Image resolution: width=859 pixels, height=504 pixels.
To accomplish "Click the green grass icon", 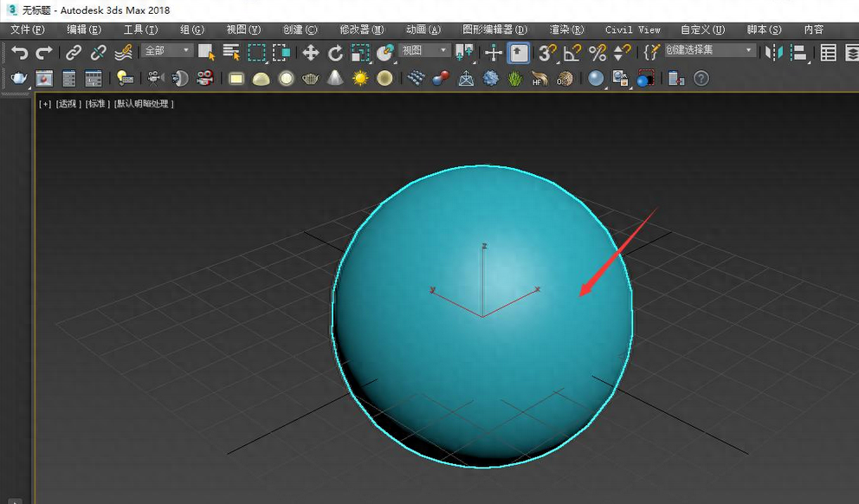I will tap(515, 78).
